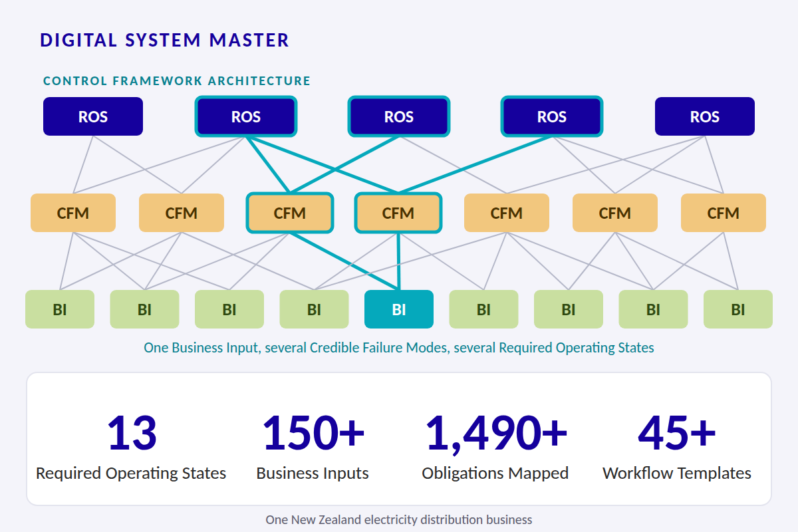Screen dimensions: 798x532
Task: Select the leftmost BI node
Action: pyautogui.click(x=60, y=309)
